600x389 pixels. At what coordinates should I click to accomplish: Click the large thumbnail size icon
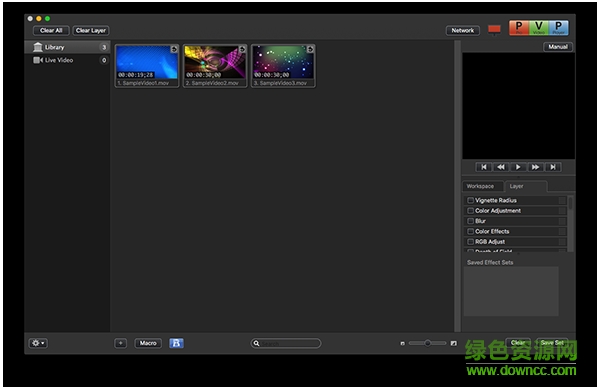point(453,343)
